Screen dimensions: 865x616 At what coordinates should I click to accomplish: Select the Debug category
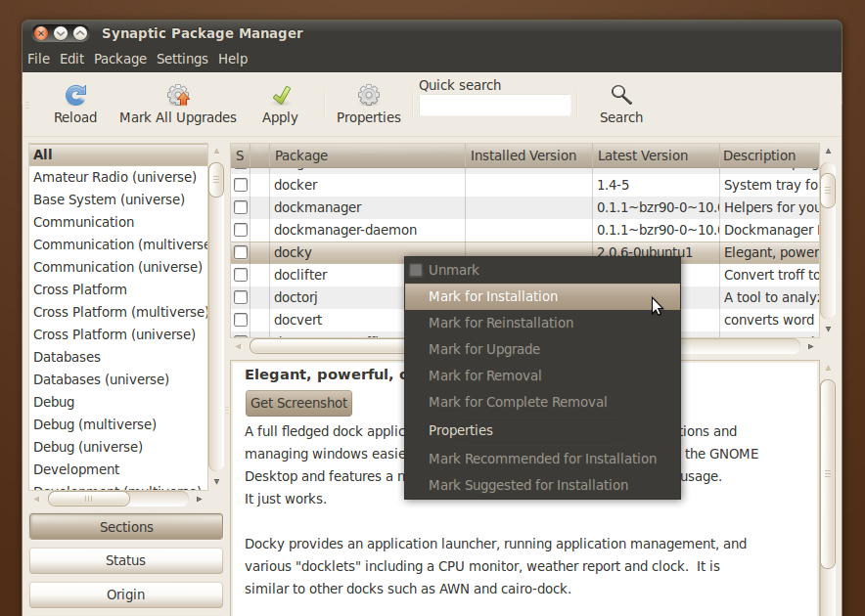pos(118,402)
